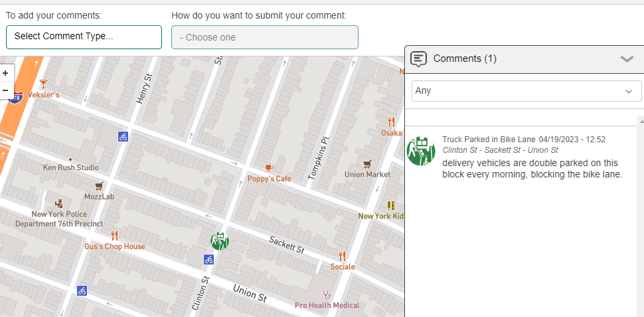
Task: Click the police precinct icon
Action: (59, 203)
